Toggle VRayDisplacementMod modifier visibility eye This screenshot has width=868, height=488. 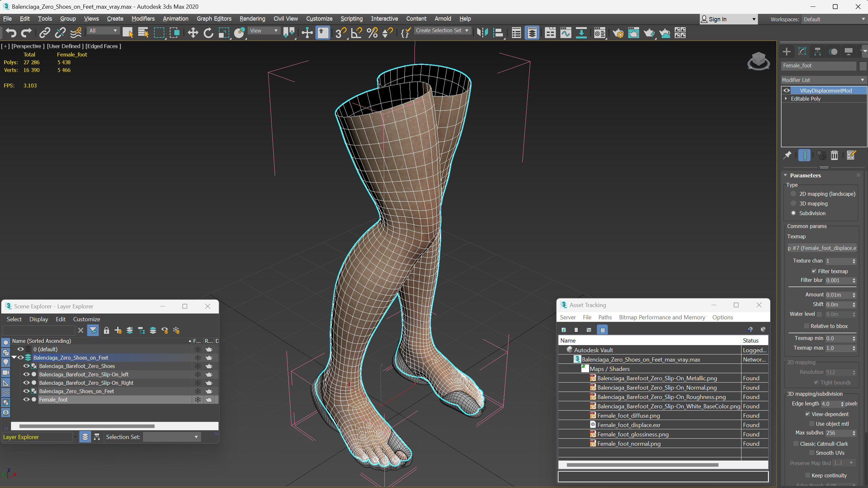pos(786,90)
